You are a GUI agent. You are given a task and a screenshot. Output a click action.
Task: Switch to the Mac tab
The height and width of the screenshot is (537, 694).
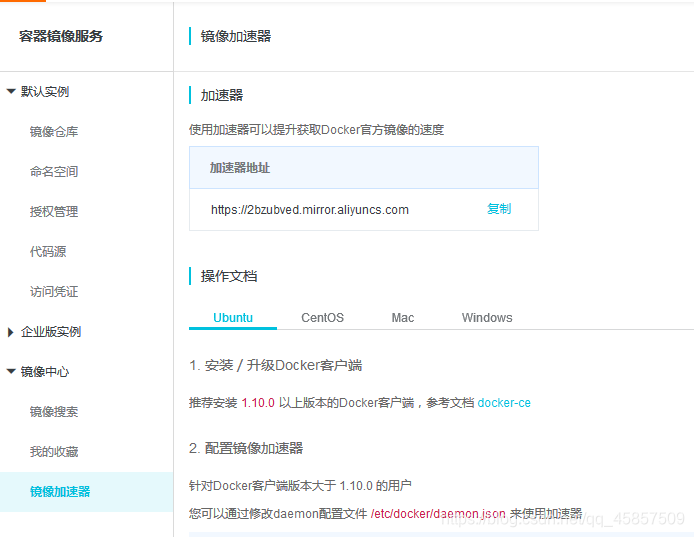[403, 317]
